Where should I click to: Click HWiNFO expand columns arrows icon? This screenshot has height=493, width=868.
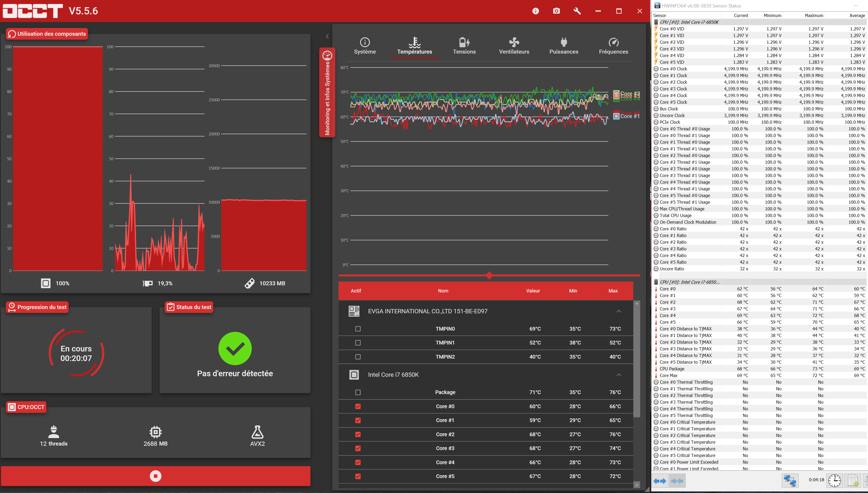pyautogui.click(x=660, y=480)
